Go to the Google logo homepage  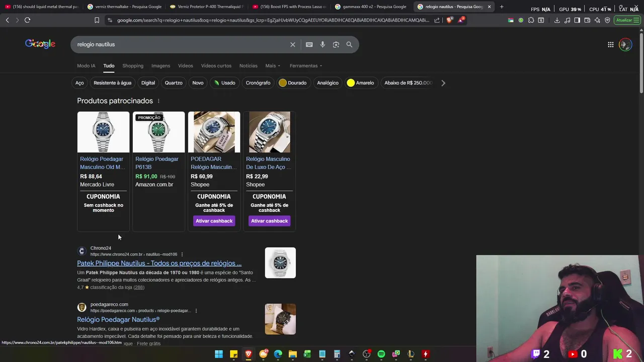click(x=40, y=44)
